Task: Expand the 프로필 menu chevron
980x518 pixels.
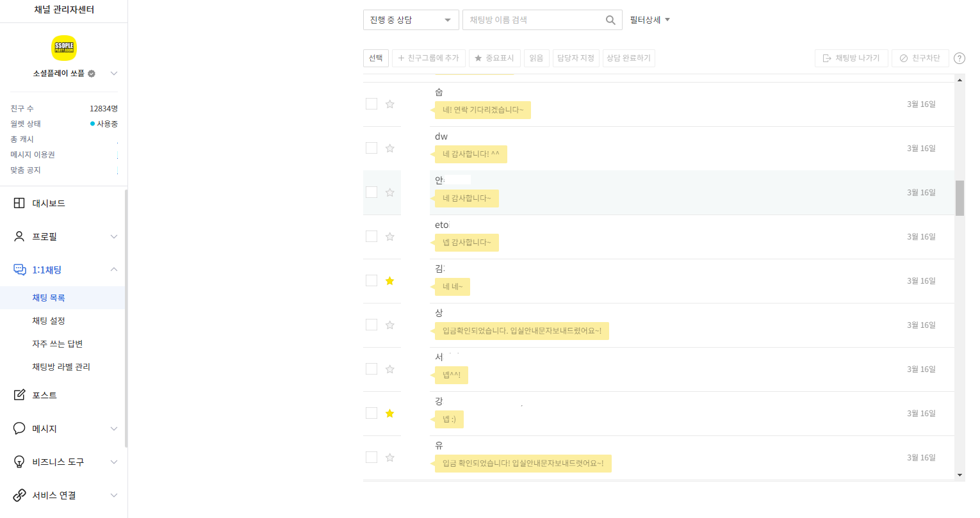Action: pos(113,236)
